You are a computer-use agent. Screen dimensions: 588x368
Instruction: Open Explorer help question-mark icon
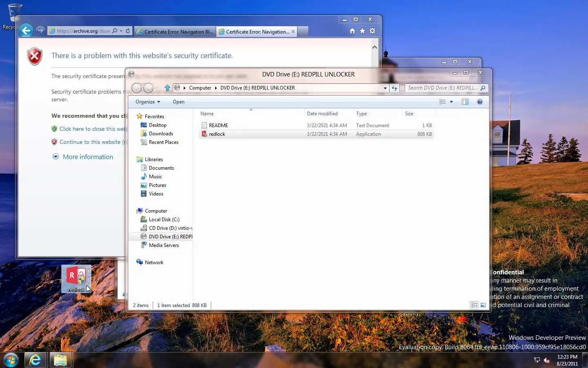480,102
